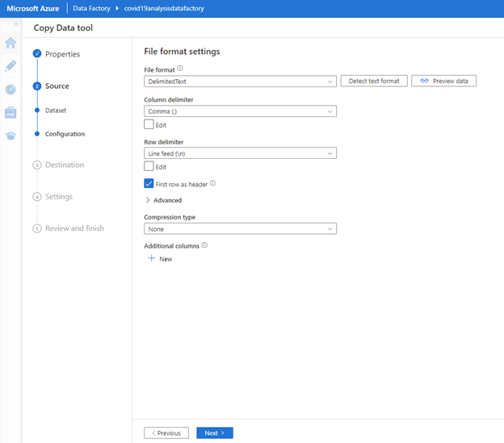Click the Microsoft Azure logo text

tap(33, 8)
